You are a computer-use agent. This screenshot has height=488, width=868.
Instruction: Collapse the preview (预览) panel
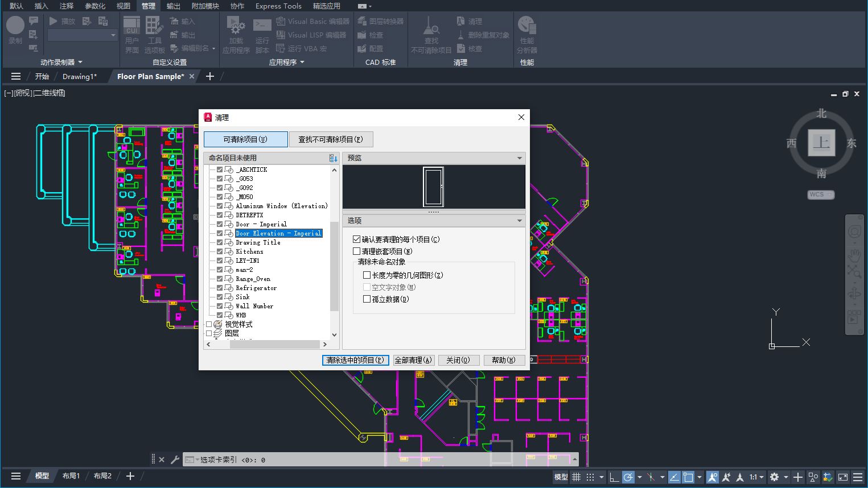pos(519,158)
